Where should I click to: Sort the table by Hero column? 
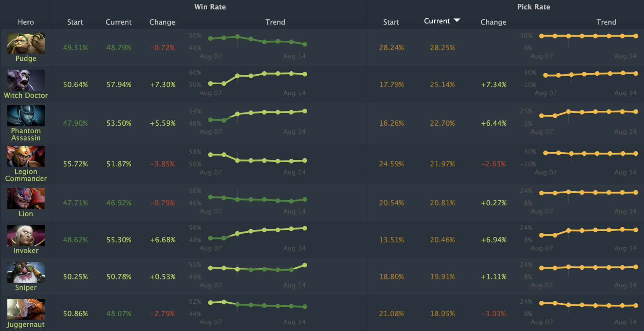[x=26, y=22]
